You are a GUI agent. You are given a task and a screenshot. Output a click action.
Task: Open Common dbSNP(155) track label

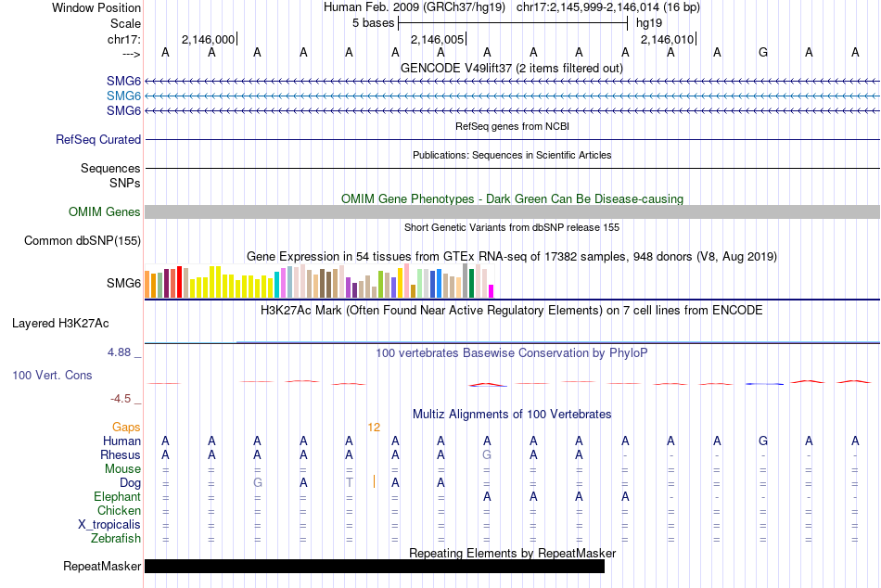[83, 240]
